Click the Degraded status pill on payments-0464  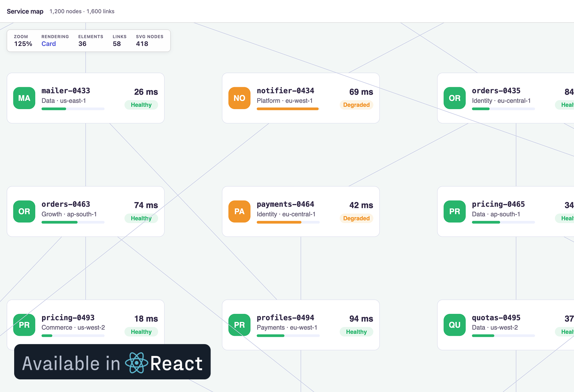[x=356, y=218]
